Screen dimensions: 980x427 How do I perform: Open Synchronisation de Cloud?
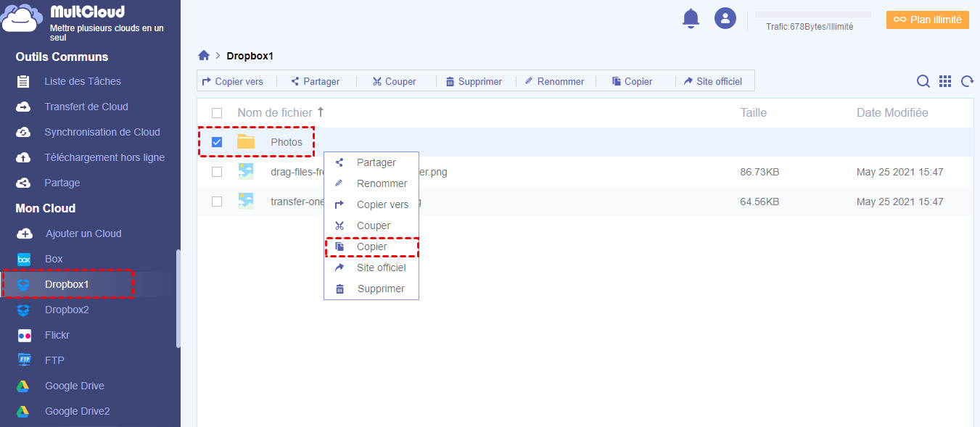pos(102,132)
